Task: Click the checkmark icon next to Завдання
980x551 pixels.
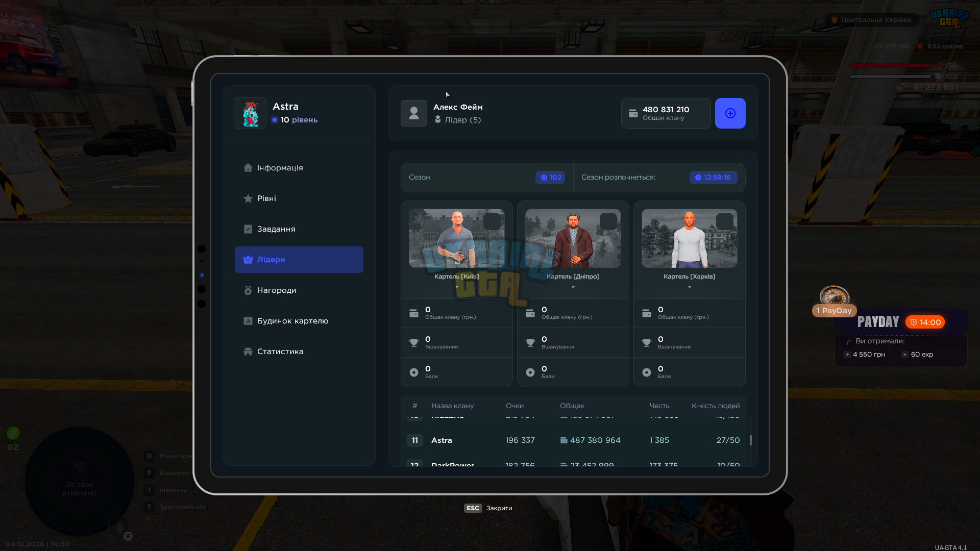Action: (x=248, y=229)
